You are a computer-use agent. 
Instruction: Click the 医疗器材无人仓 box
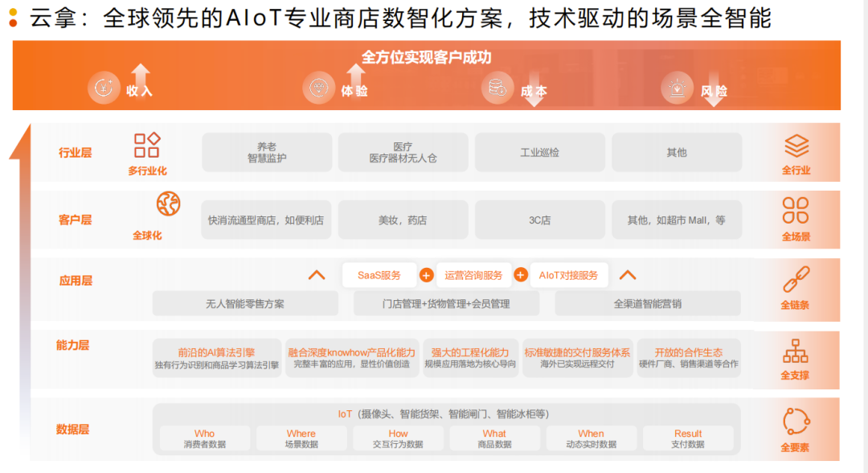point(403,152)
